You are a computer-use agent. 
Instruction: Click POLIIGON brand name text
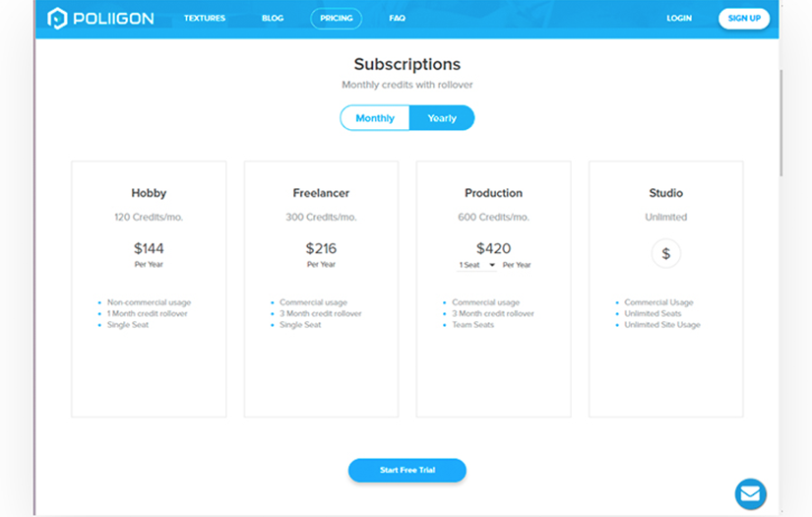coord(113,19)
